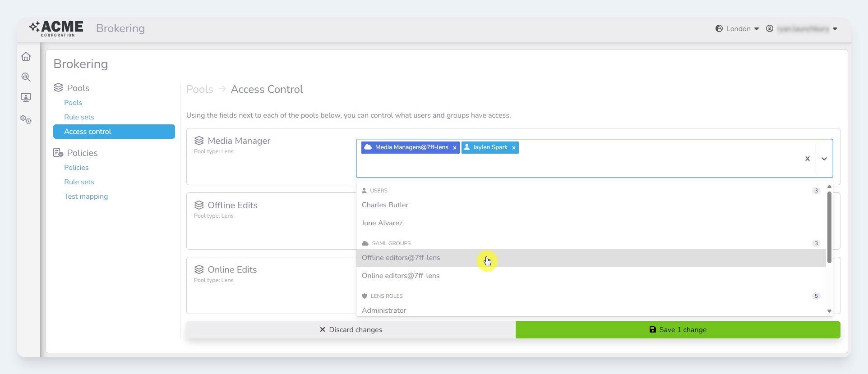The height and width of the screenshot is (374, 868).
Task: Open the settings gears sidebar icon
Action: click(26, 120)
